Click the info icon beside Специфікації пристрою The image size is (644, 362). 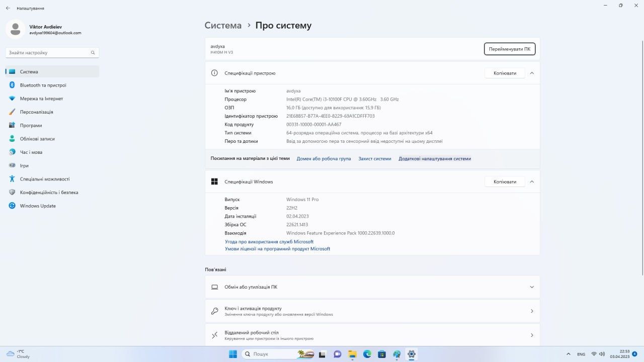tap(215, 73)
